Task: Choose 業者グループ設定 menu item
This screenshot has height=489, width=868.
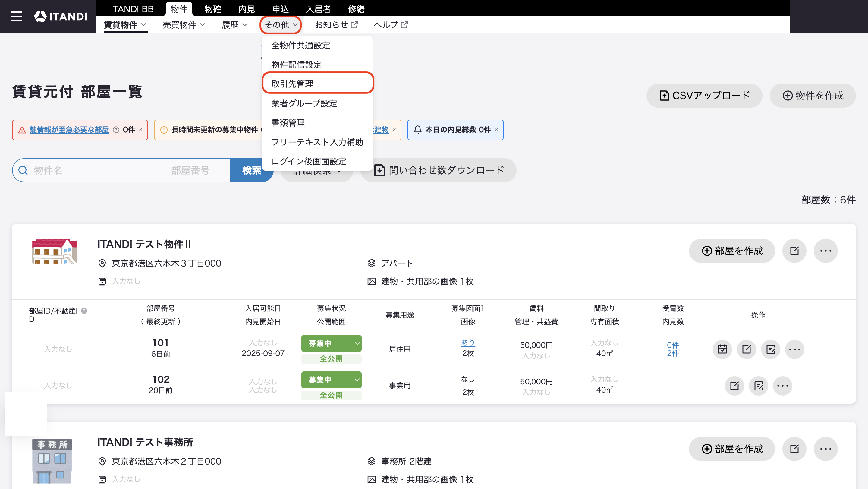Action: pos(317,103)
